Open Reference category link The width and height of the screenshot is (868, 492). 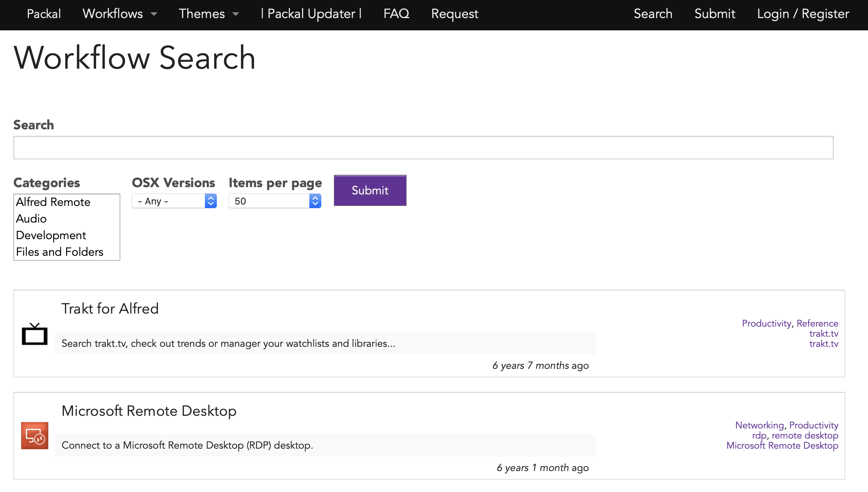point(817,323)
